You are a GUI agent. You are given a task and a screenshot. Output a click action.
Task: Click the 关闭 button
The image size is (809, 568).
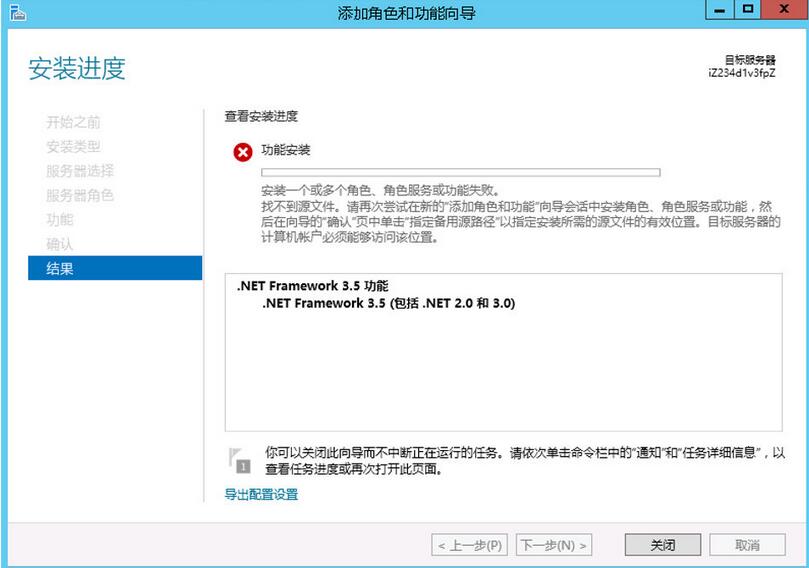(x=662, y=545)
